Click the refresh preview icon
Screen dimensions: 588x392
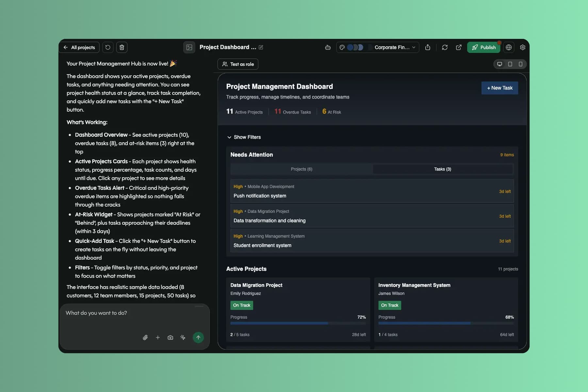[445, 47]
